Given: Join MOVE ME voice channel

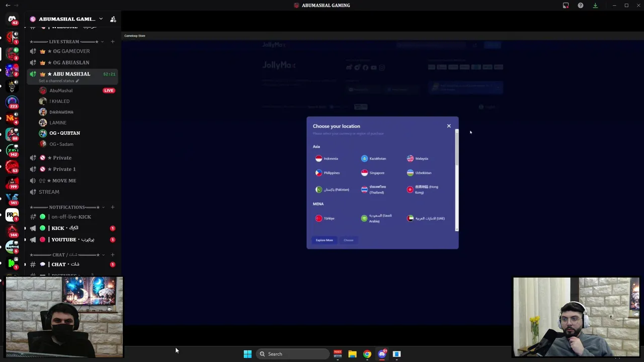Looking at the screenshot, I should point(72,180).
